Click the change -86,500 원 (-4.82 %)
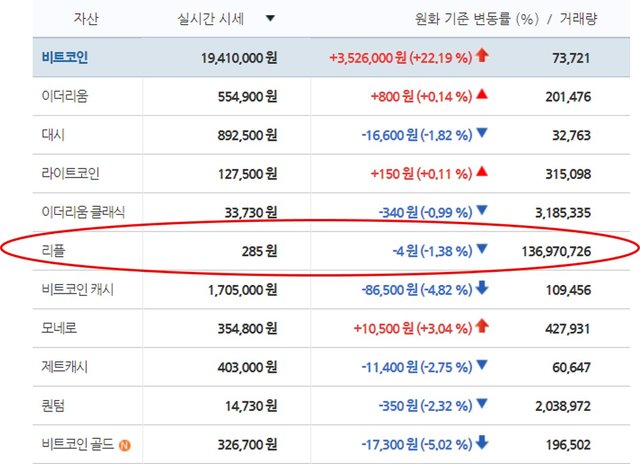This screenshot has width=640, height=464. [417, 290]
